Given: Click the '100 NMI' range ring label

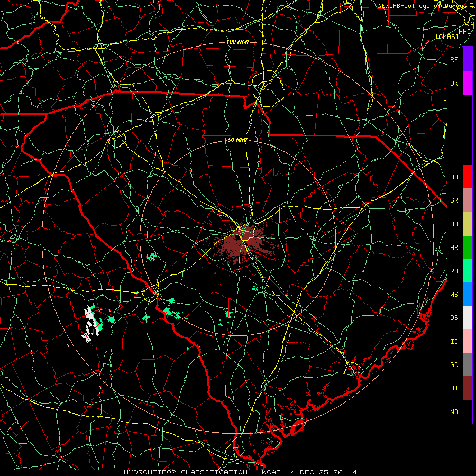Looking at the screenshot, I should point(237,42).
